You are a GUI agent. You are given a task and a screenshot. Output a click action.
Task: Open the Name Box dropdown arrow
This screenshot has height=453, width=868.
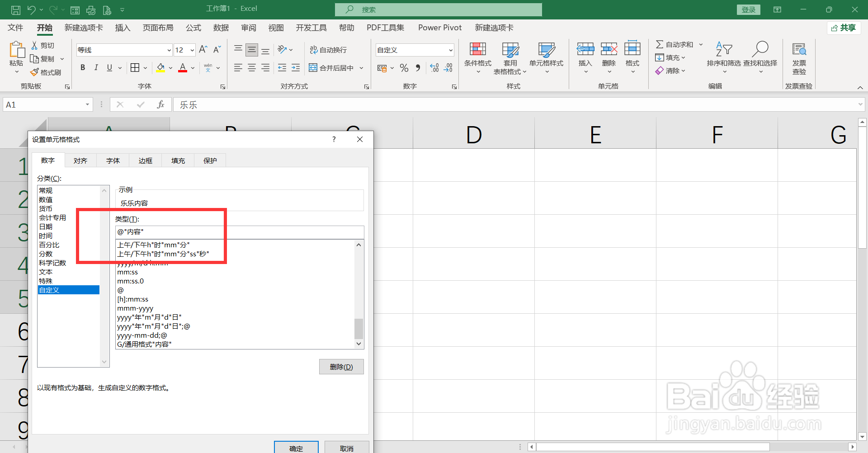tap(87, 105)
